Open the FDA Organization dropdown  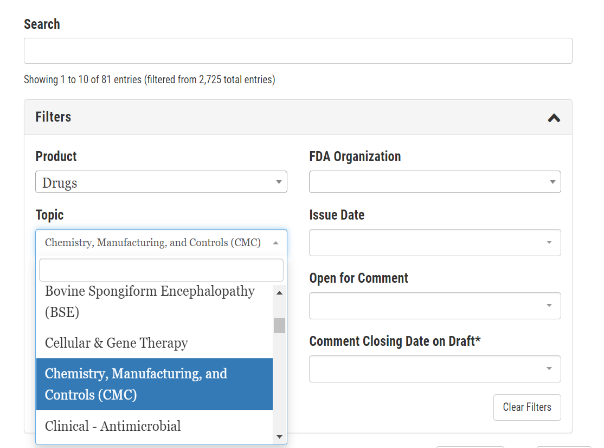[x=435, y=182]
